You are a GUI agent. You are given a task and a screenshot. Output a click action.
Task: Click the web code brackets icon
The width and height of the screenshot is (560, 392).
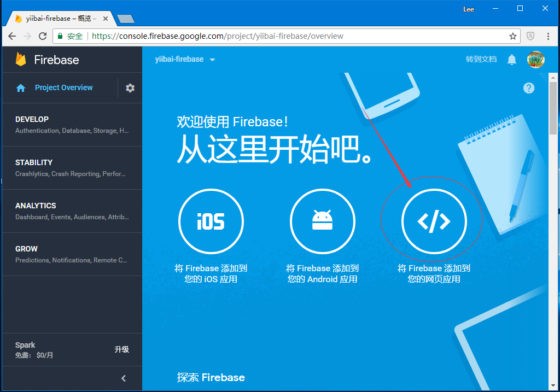(x=434, y=221)
